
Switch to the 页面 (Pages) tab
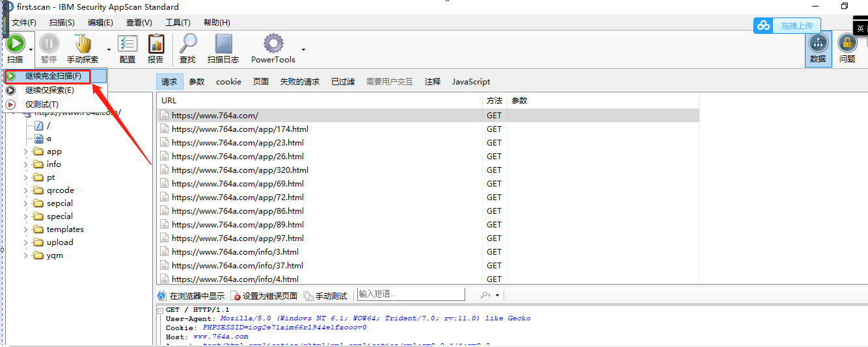click(x=261, y=82)
